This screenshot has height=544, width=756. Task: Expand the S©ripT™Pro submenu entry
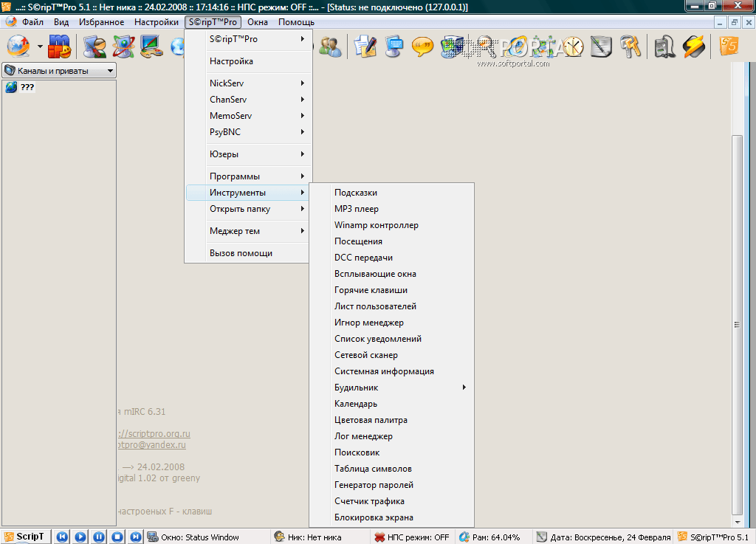pos(248,39)
